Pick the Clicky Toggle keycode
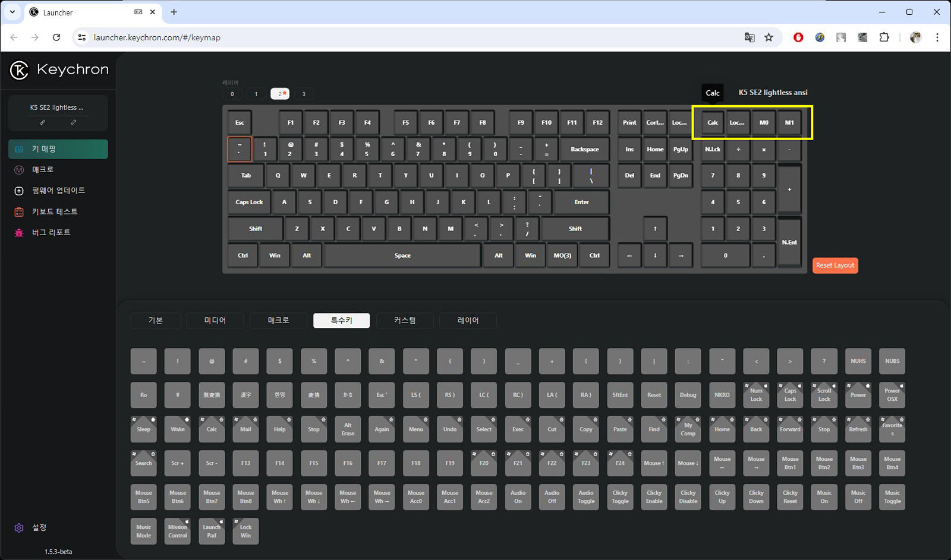The image size is (951, 560). click(620, 496)
